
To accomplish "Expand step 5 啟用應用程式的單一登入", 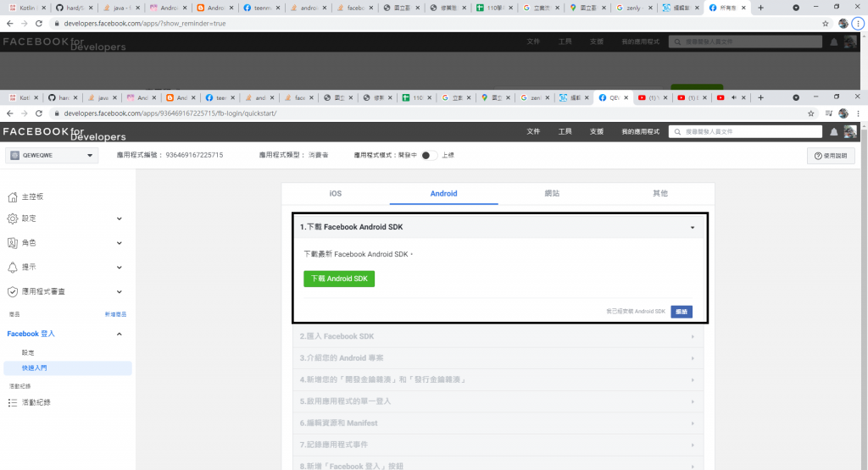I will point(498,401).
